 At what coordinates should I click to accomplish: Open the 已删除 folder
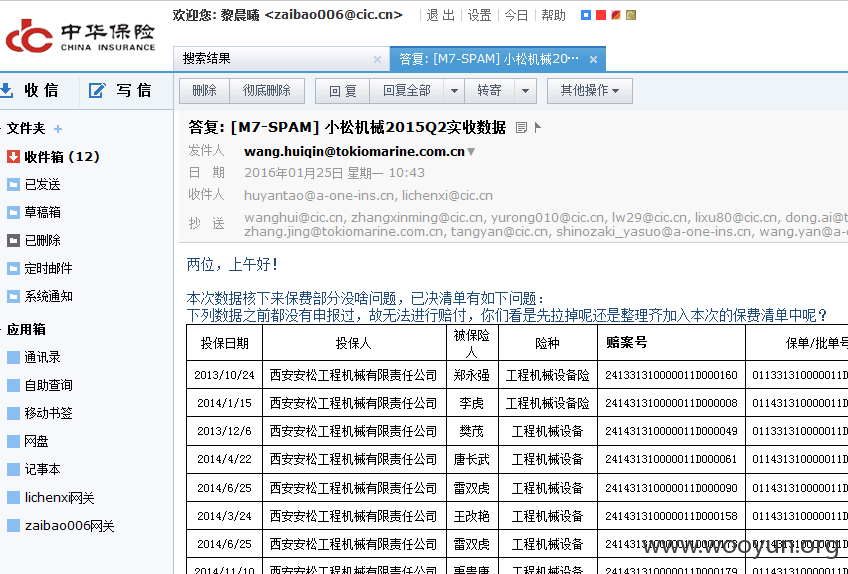(42, 241)
